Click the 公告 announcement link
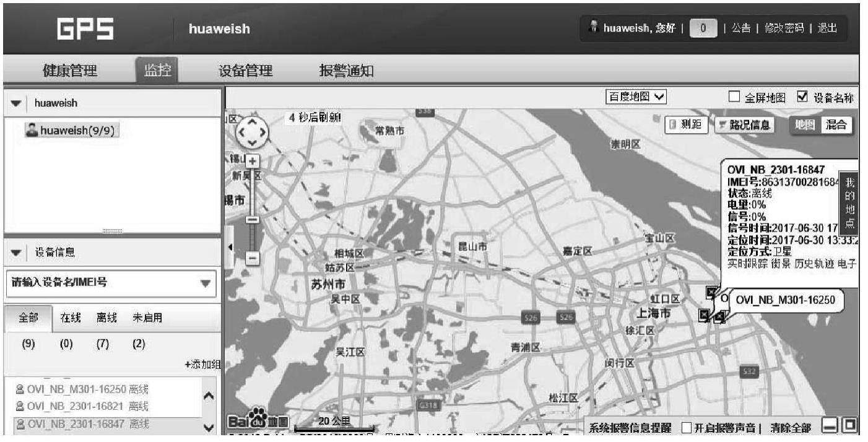This screenshot has height=442, width=868. click(740, 28)
